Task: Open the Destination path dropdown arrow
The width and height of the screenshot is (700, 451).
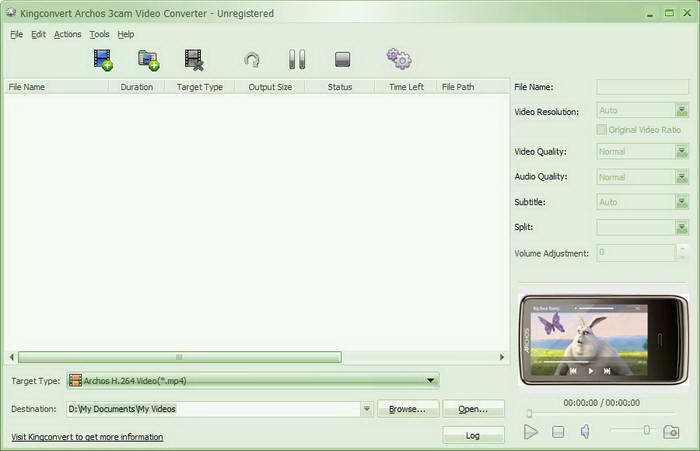Action: [x=367, y=409]
